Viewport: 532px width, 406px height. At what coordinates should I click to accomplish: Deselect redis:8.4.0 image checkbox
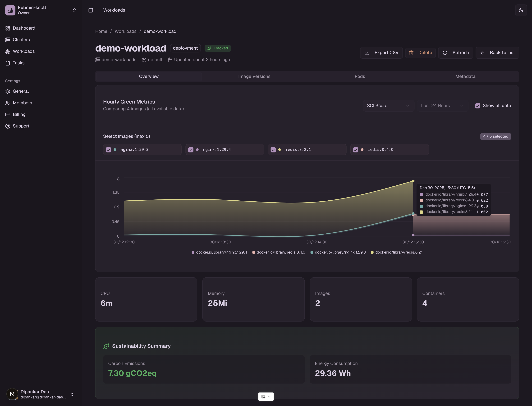click(x=356, y=150)
